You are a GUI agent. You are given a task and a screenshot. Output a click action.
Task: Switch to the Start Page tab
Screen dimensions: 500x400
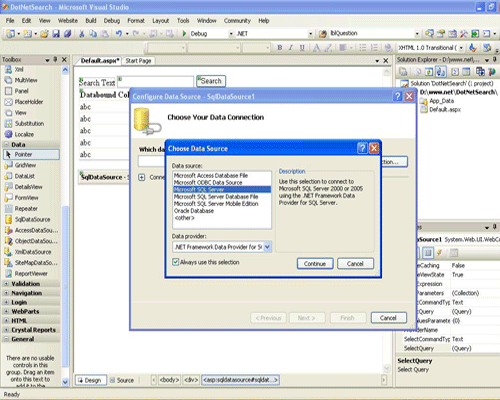tap(138, 61)
